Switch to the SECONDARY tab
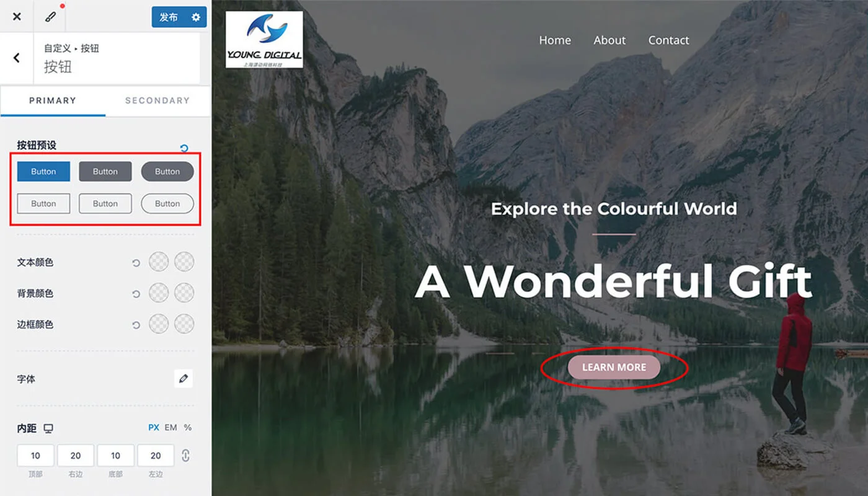Screen dimensions: 868x496 point(157,100)
